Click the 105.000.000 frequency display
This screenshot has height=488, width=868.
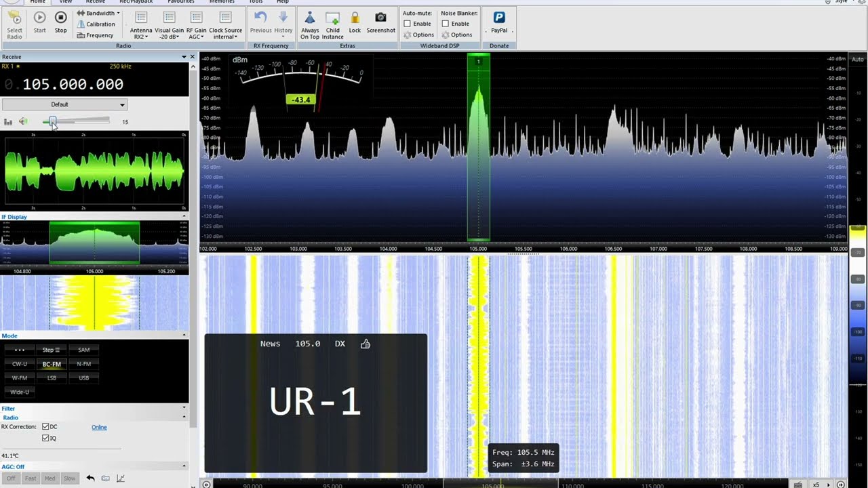[x=73, y=85]
